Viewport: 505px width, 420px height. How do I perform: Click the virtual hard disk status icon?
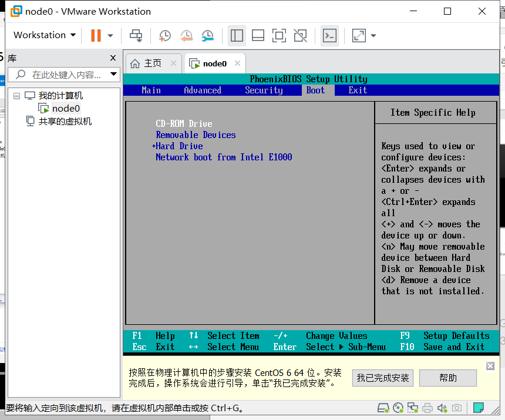tap(384, 408)
